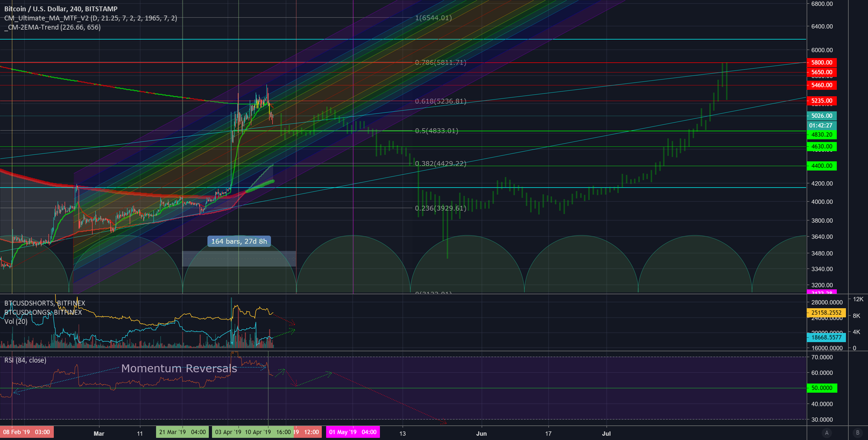The height and width of the screenshot is (440, 868).
Task: Click the red 5800.00 price label
Action: (x=822, y=62)
